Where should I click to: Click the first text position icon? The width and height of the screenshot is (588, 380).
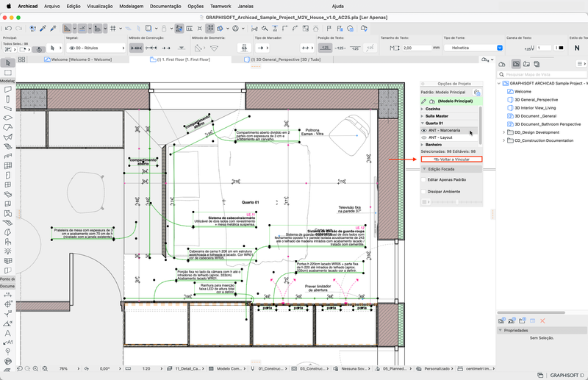point(326,47)
